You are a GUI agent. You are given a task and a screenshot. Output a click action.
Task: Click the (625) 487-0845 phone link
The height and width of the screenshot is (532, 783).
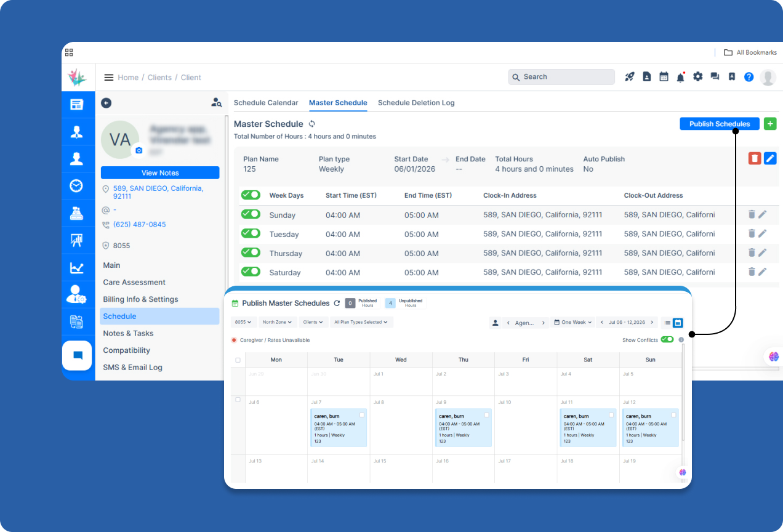tap(139, 225)
